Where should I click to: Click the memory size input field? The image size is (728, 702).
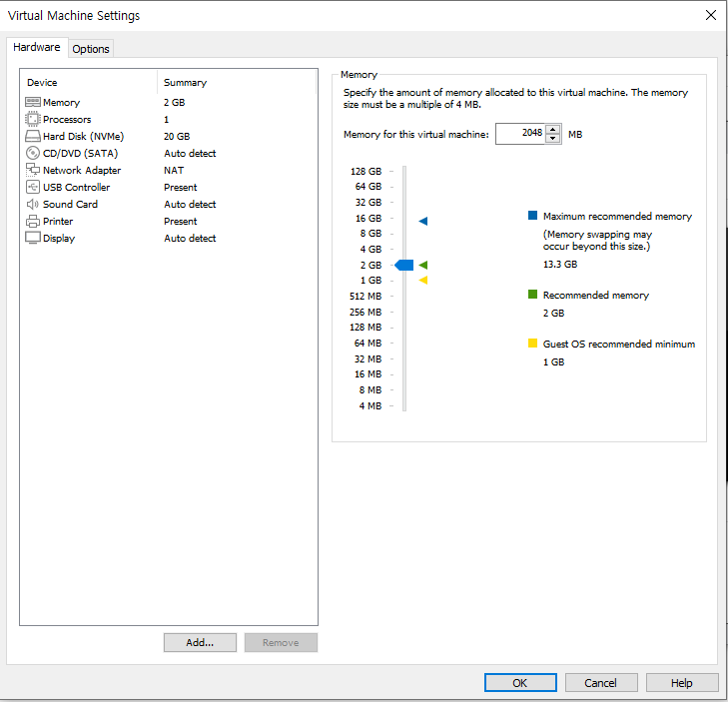pyautogui.click(x=520, y=134)
